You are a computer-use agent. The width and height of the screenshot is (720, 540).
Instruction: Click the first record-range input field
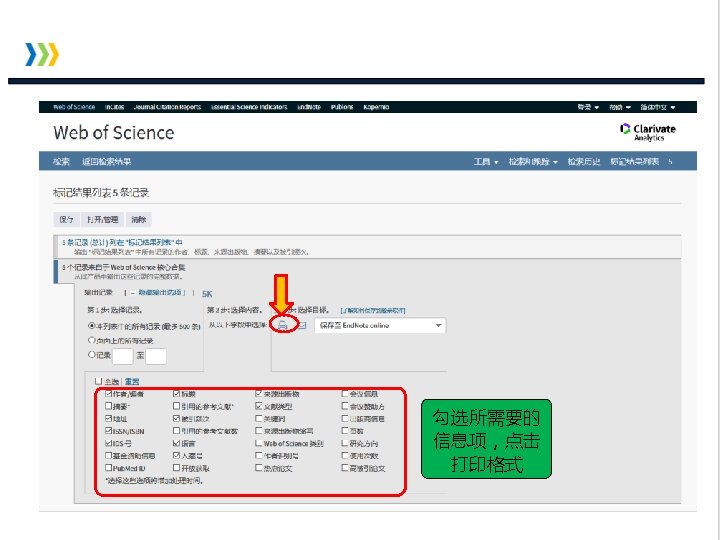coord(123,356)
